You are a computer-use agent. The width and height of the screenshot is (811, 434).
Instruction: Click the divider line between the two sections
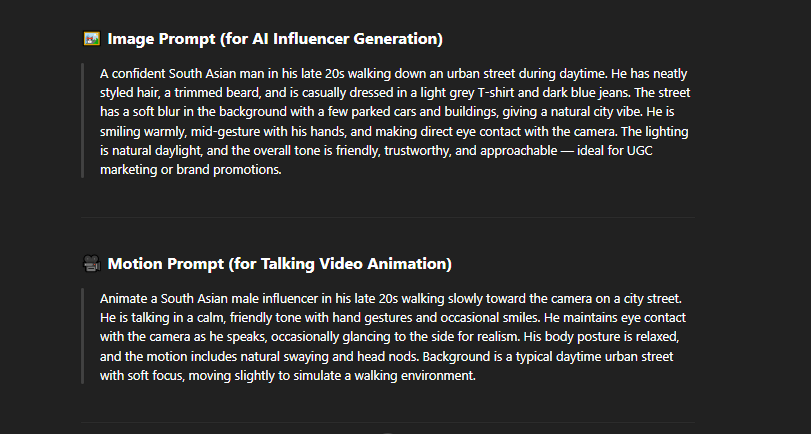point(388,218)
